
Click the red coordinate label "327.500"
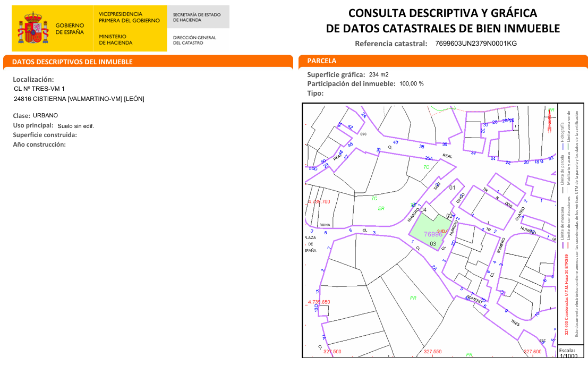tap(333, 352)
